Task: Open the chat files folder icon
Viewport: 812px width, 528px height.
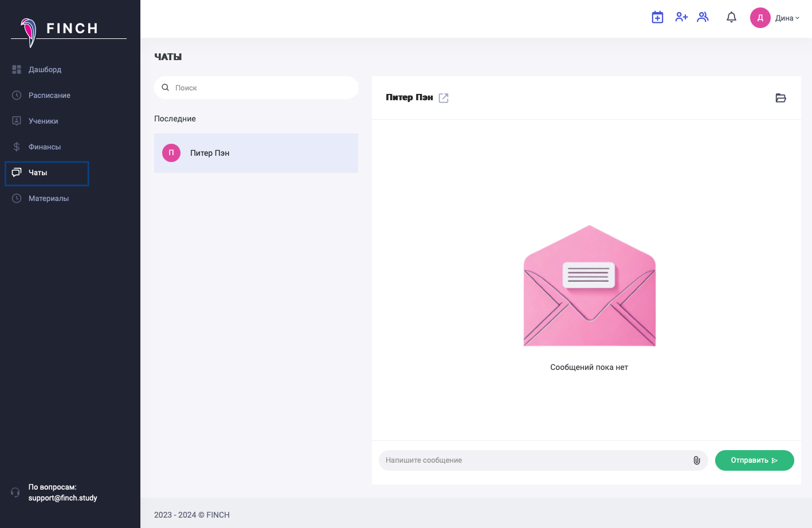Action: 780,98
